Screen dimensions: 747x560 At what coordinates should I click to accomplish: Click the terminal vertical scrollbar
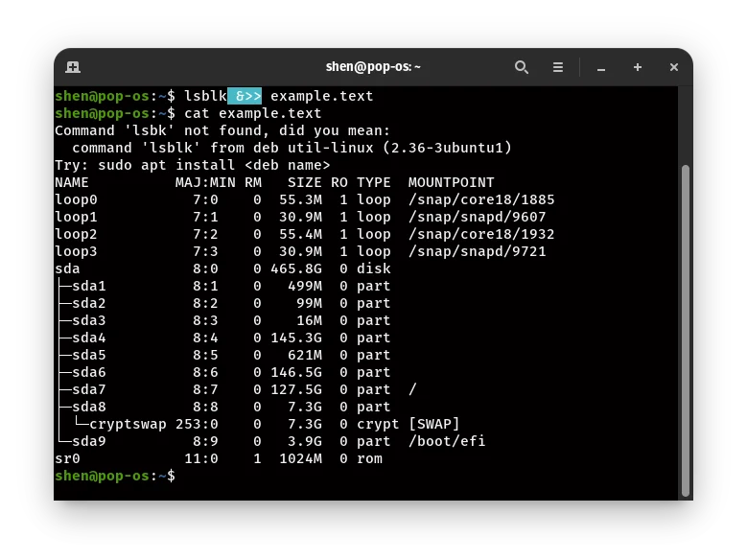click(685, 330)
